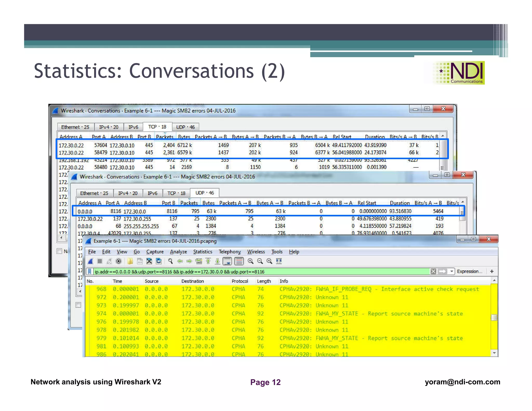
Task: Toggle checkbox at bottom of second Conversations window
Action: pos(78,305)
